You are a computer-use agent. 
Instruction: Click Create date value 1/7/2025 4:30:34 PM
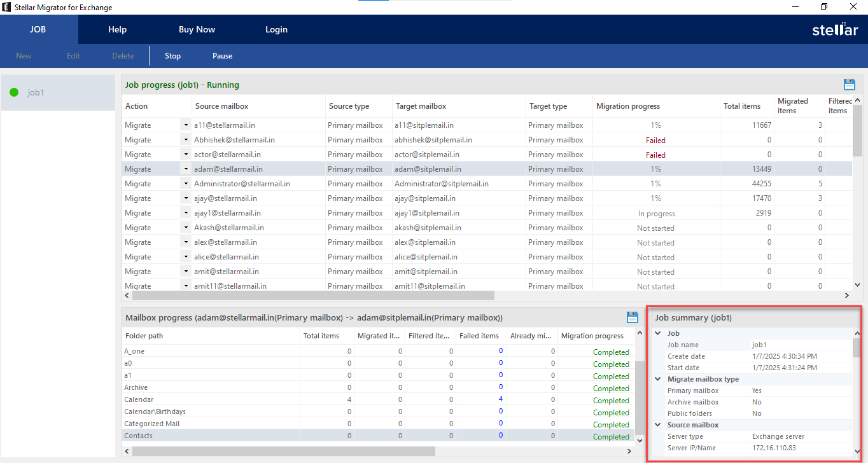coord(785,356)
